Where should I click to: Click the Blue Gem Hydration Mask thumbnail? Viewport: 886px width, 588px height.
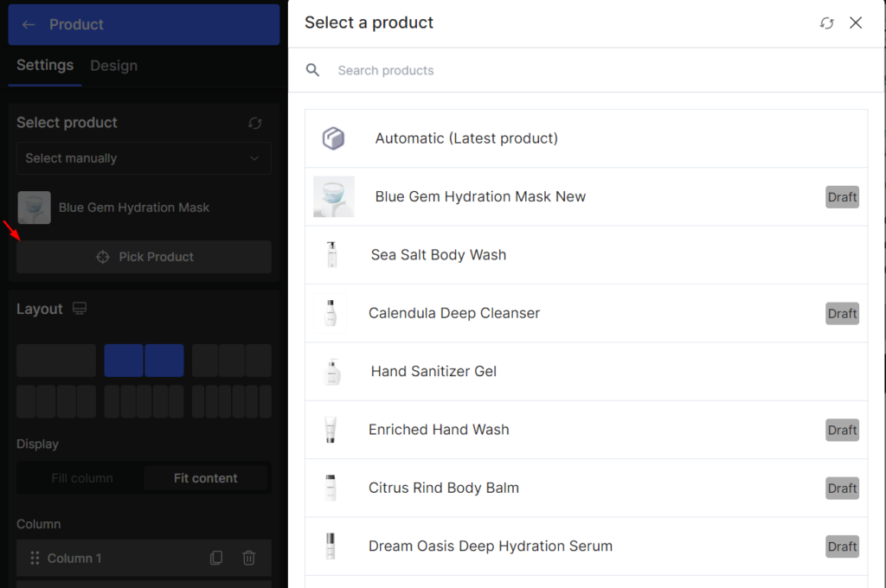point(34,208)
